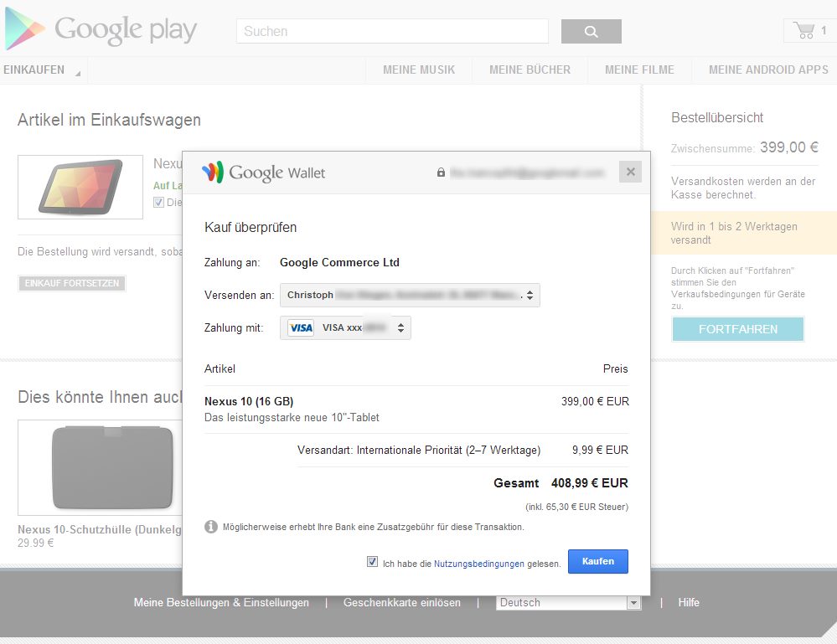The height and width of the screenshot is (644, 837).
Task: Toggle the Nutzungsbedingungen gelesen checkbox
Action: point(372,561)
